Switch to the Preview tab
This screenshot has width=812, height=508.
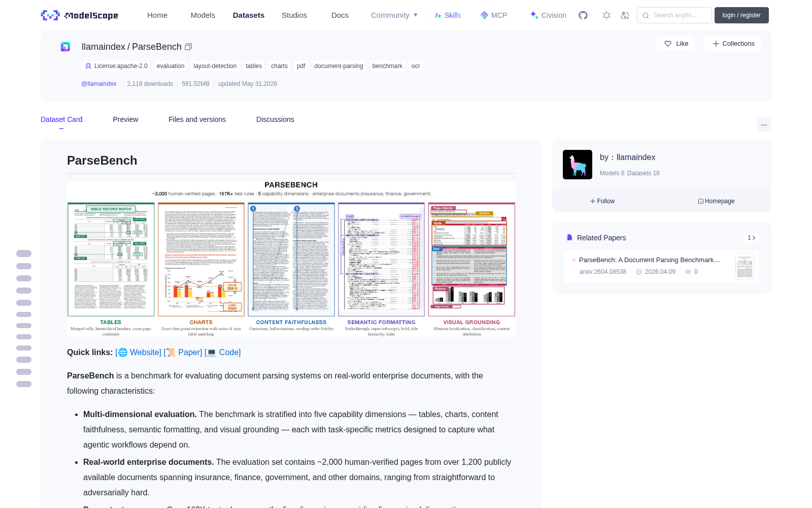tap(125, 119)
